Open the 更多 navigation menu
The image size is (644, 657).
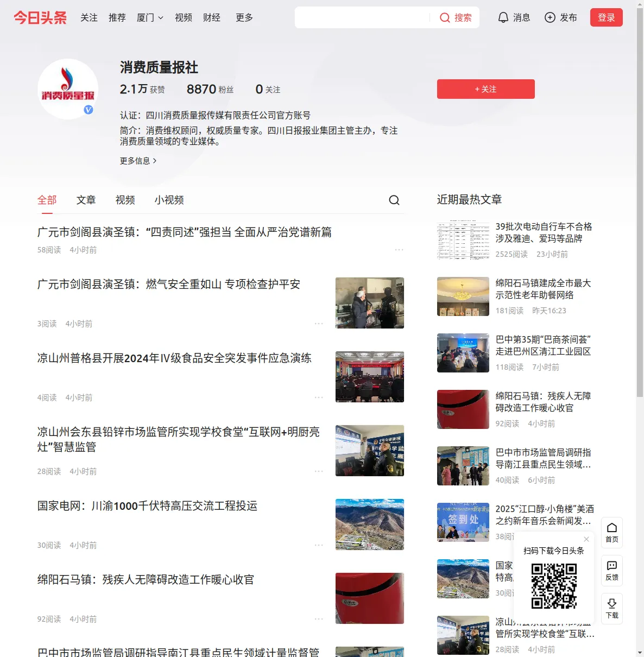pyautogui.click(x=244, y=17)
